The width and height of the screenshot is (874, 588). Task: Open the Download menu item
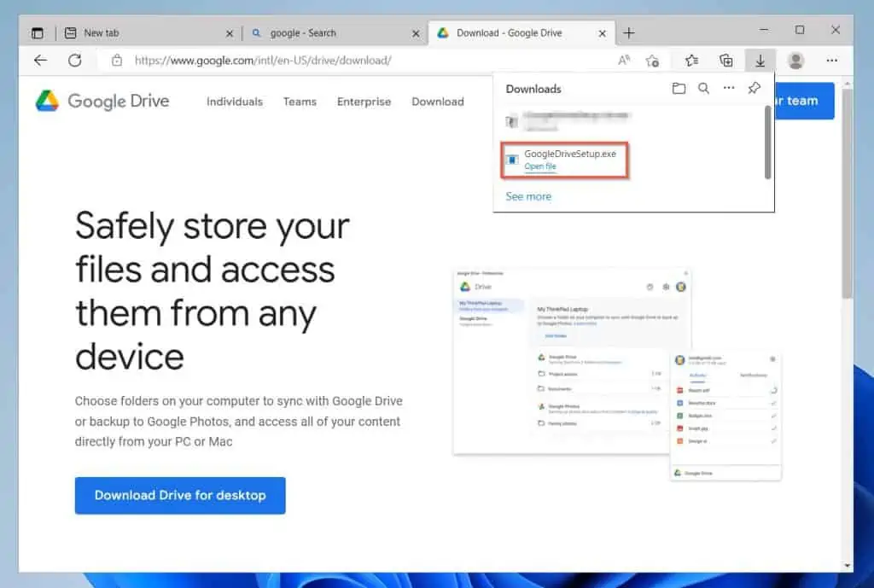point(438,102)
